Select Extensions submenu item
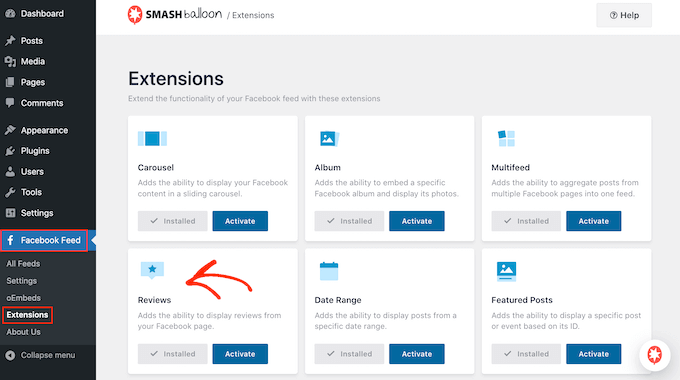Image resolution: width=680 pixels, height=380 pixels. click(27, 315)
